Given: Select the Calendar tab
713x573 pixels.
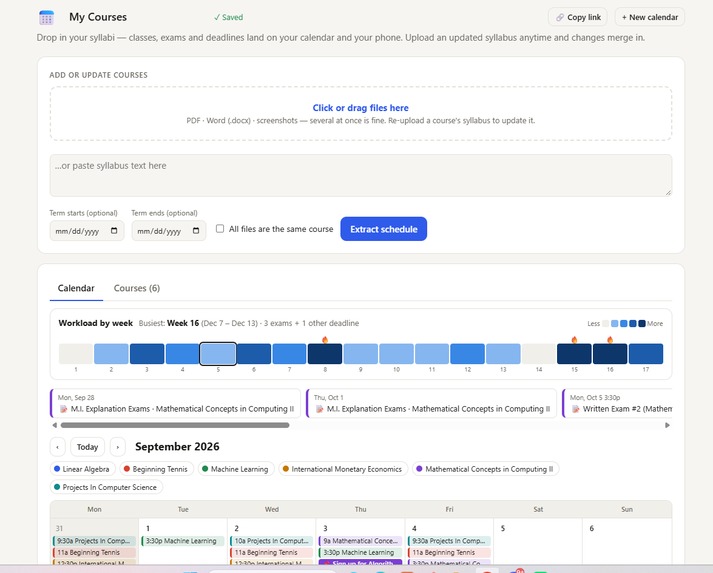Looking at the screenshot, I should (x=76, y=288).
